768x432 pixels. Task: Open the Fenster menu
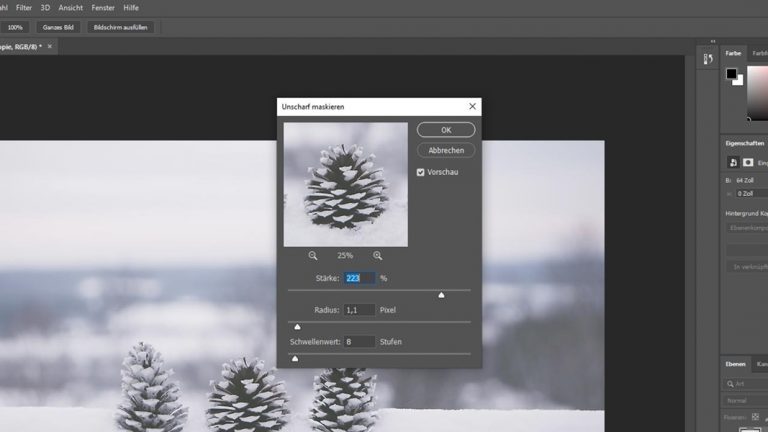(103, 7)
